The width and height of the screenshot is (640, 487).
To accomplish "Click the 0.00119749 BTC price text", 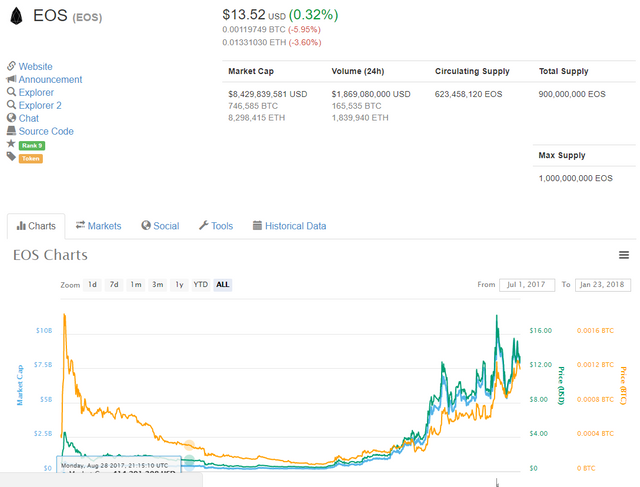I will 254,29.
